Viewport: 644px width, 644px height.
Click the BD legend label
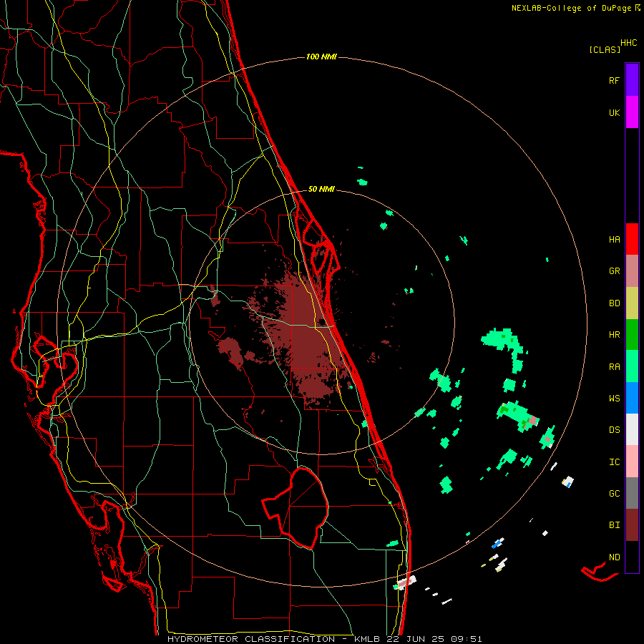pos(614,303)
